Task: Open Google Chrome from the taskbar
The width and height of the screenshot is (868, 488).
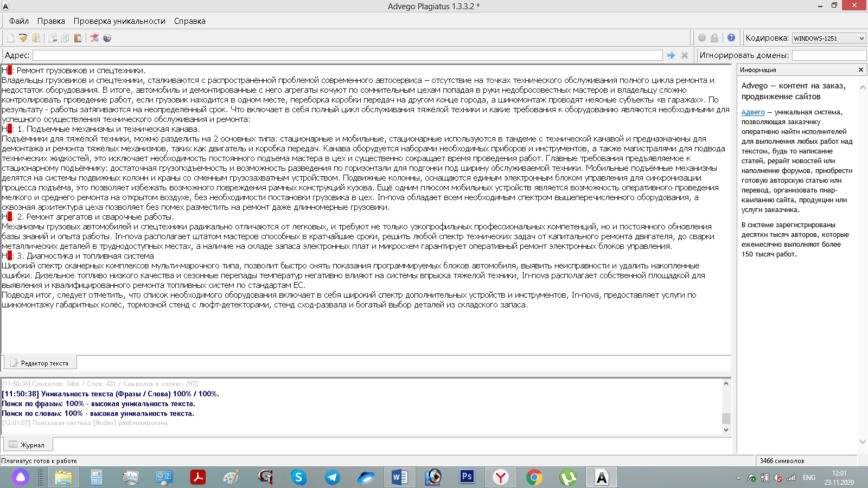Action: coord(534,477)
